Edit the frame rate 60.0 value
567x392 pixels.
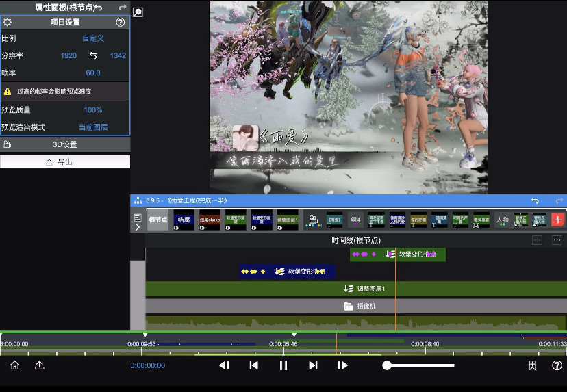click(x=93, y=73)
